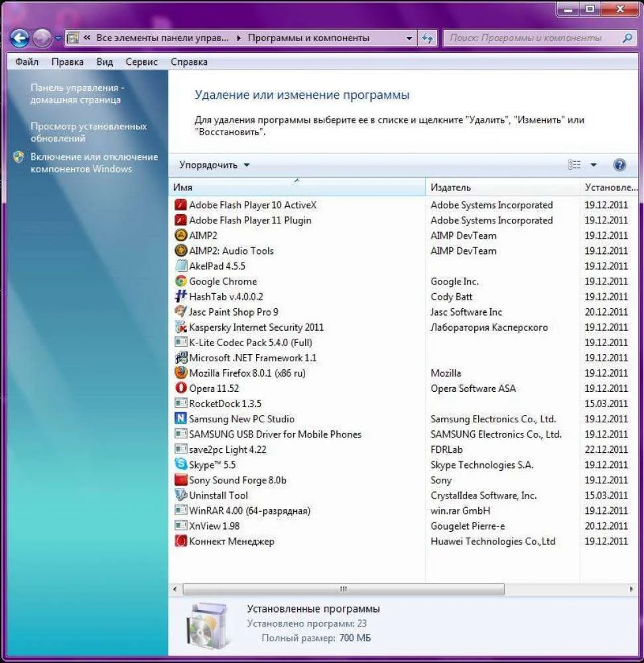Click the WinRAR 4.00 icon
This screenshot has height=663, width=644.
pos(180,511)
